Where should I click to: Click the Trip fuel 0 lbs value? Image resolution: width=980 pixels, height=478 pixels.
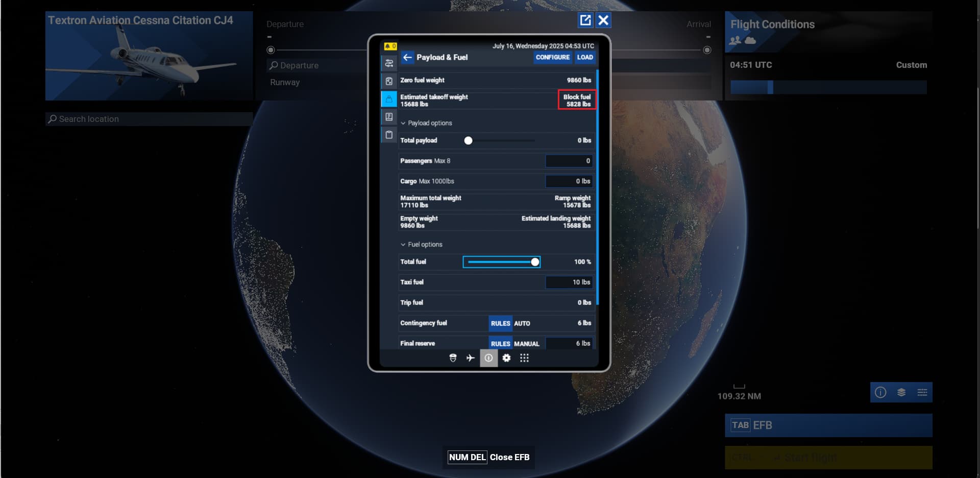click(x=584, y=303)
